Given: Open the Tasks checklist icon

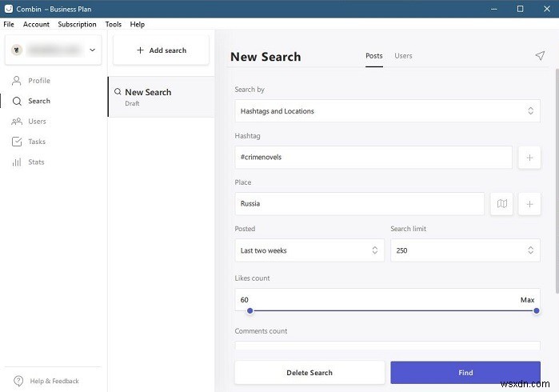Looking at the screenshot, I should point(17,142).
